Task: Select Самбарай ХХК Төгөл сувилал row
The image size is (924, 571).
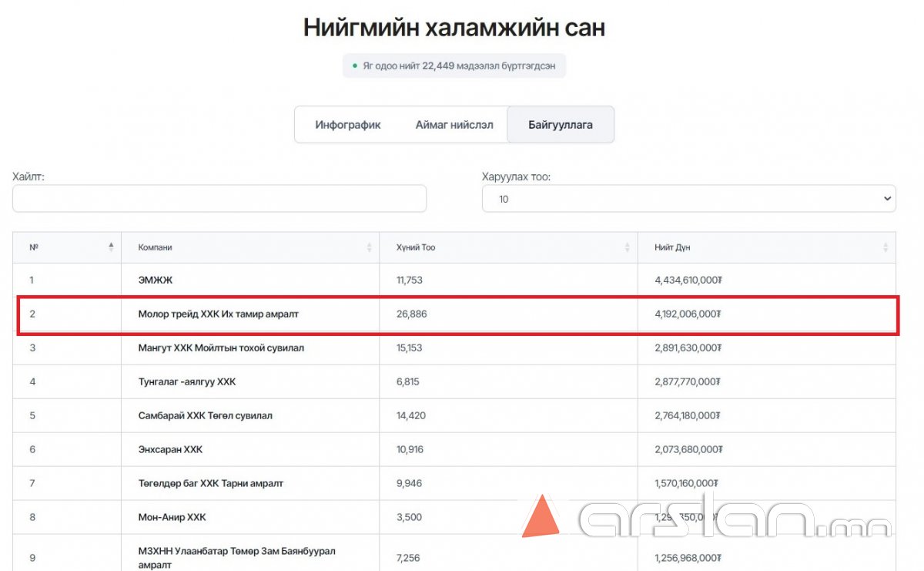Action: click(205, 416)
